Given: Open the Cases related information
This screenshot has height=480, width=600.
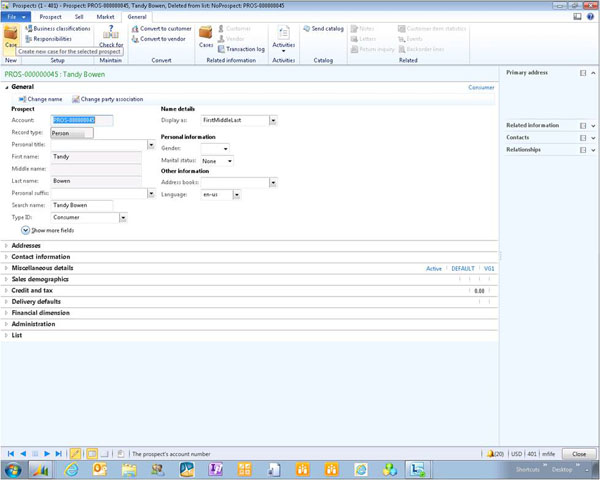Looking at the screenshot, I should 206,36.
